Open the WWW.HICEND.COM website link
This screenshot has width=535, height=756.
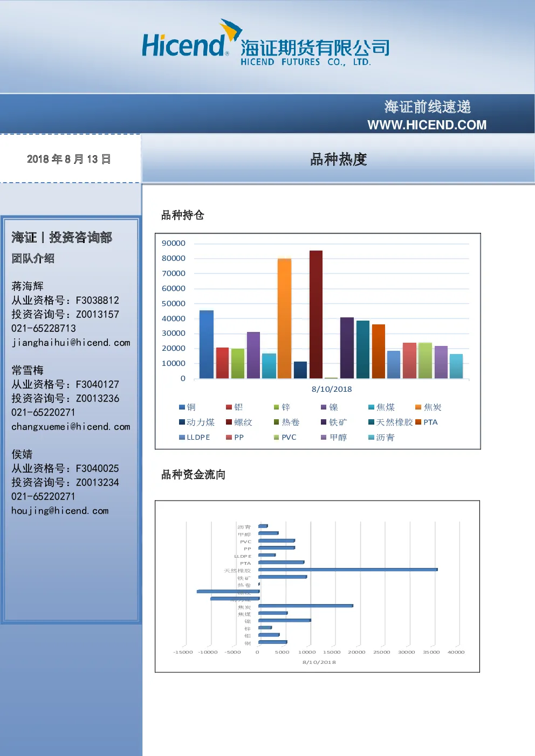pos(427,125)
